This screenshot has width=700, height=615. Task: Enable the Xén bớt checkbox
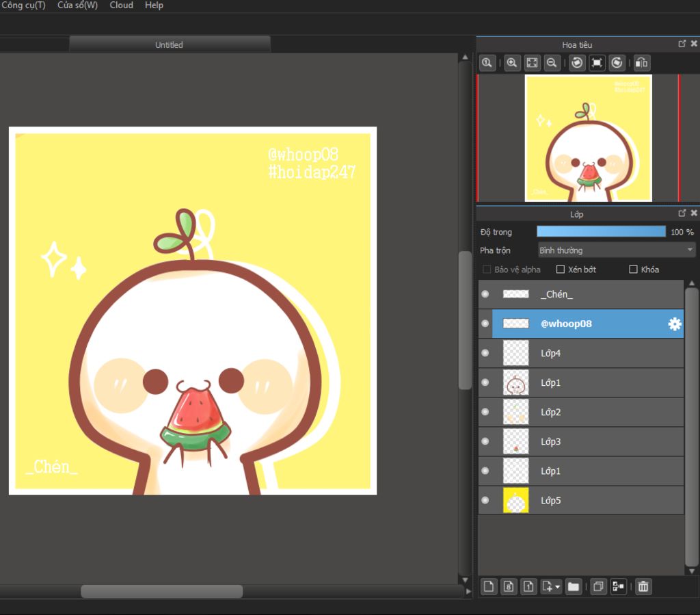561,270
